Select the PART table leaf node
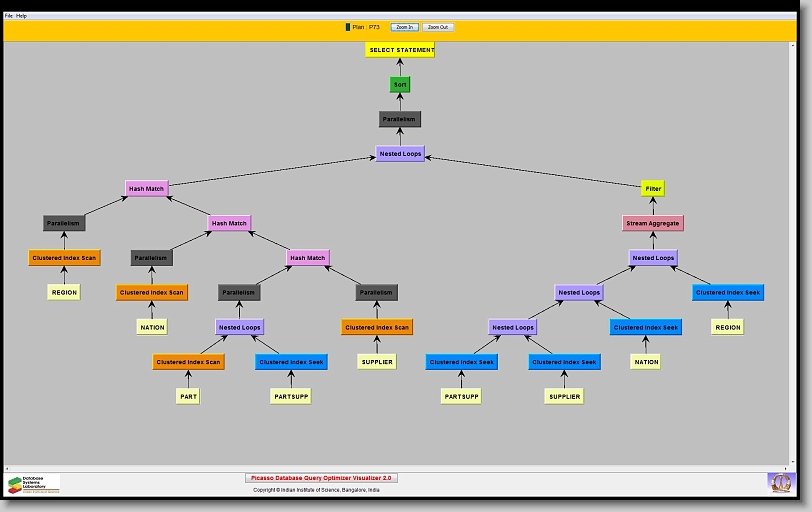Screen dimensions: 812x512 coord(188,396)
